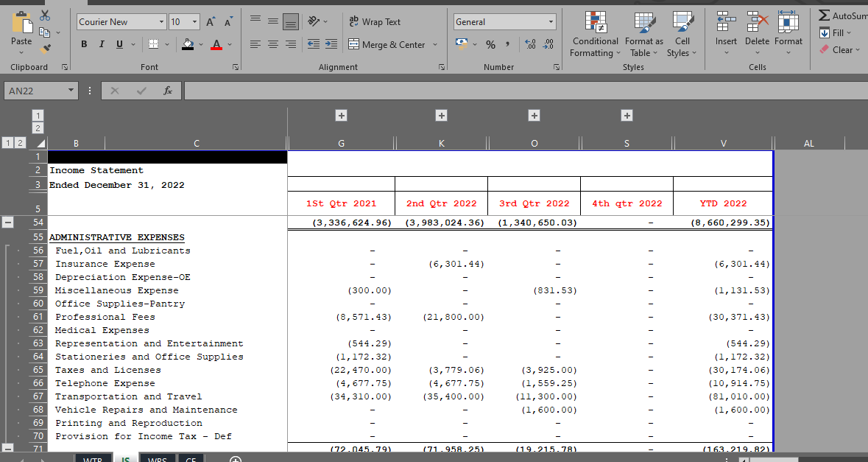
Task: Expand grouped columns above column G
Action: pos(342,115)
